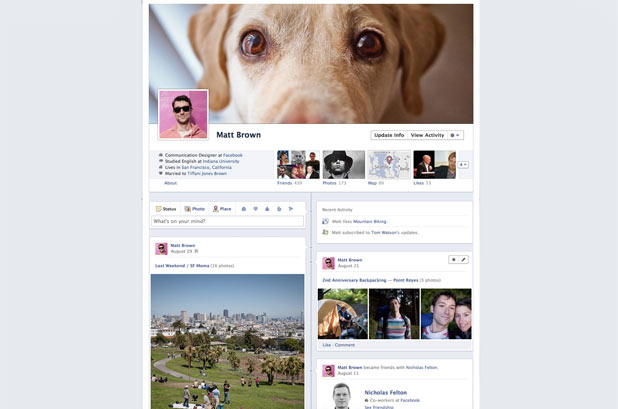Open the gear settings dropdown beside View Activity

pyautogui.click(x=455, y=135)
